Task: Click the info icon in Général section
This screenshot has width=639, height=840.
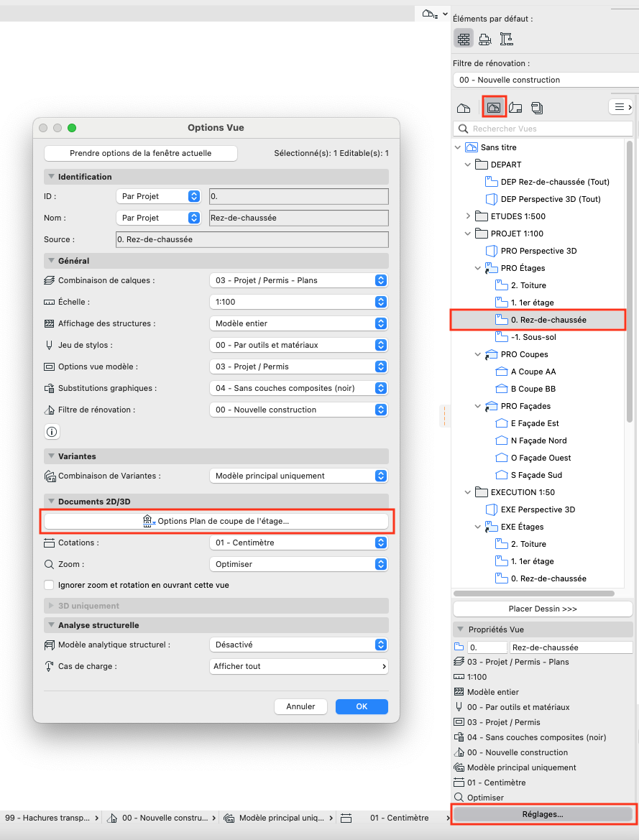Action: click(x=52, y=431)
